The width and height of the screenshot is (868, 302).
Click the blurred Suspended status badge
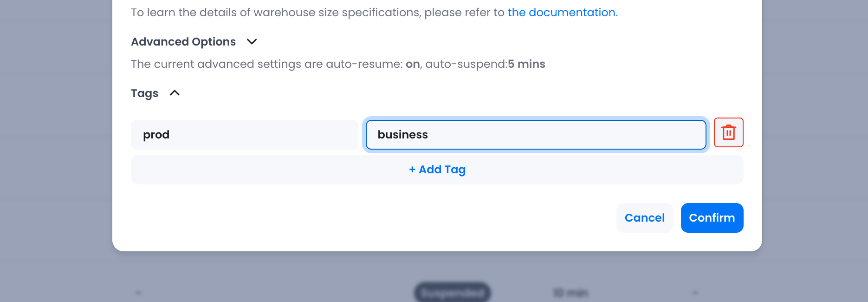(452, 293)
